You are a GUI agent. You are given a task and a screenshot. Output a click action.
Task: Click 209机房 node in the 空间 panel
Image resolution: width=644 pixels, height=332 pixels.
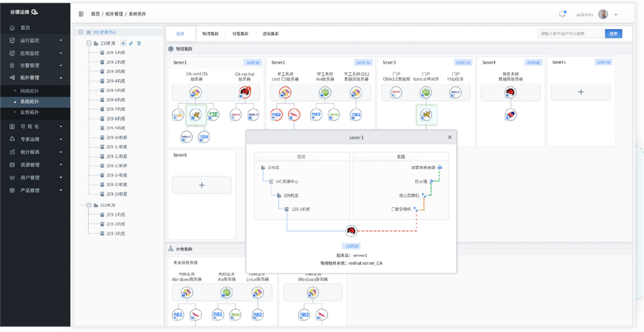[x=288, y=195]
